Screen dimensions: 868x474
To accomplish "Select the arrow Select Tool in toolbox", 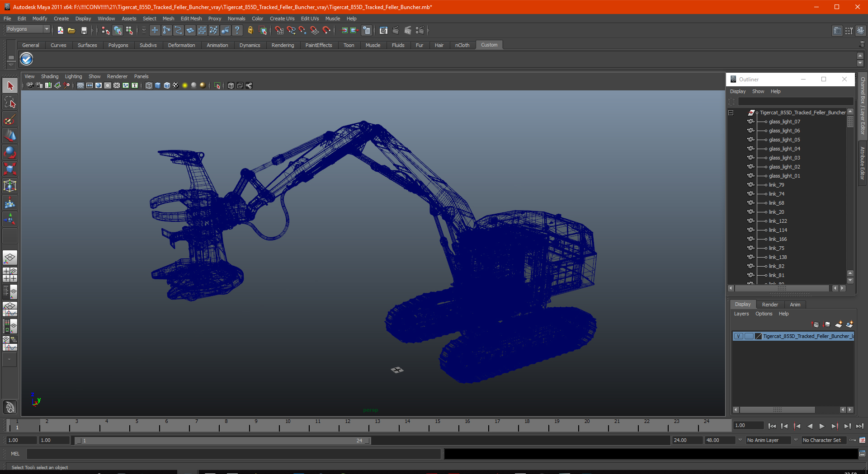I will point(10,86).
